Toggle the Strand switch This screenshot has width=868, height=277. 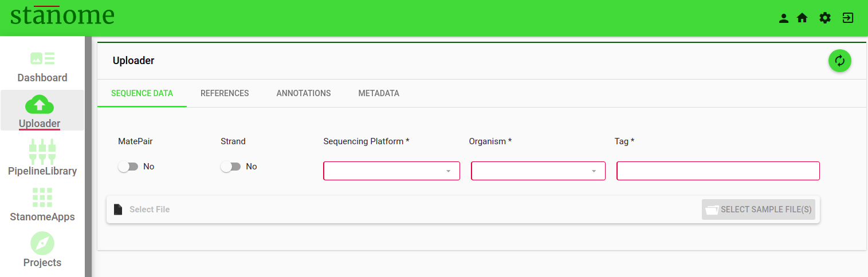coord(231,167)
